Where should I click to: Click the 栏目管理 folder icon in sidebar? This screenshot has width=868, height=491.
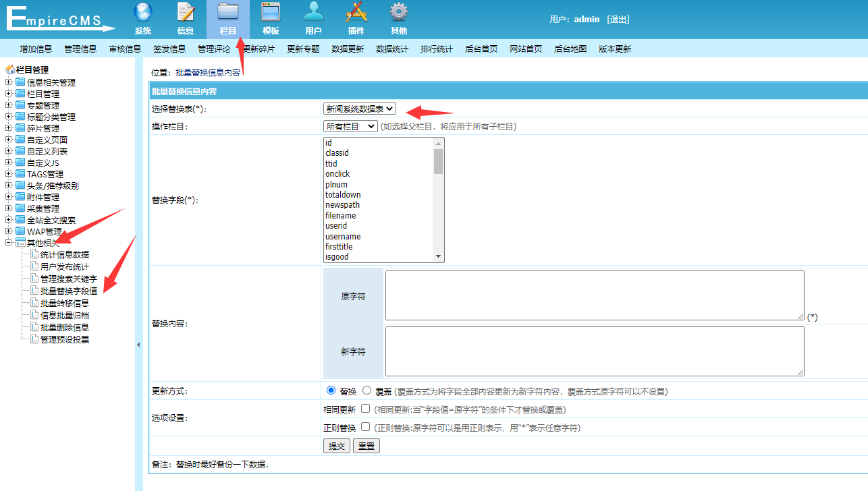pos(20,93)
